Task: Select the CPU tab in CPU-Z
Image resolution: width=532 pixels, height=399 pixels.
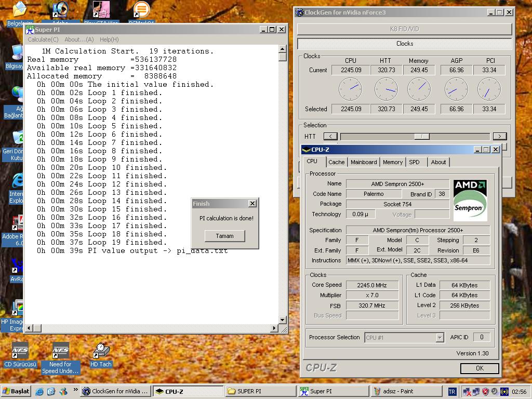Action: click(312, 161)
